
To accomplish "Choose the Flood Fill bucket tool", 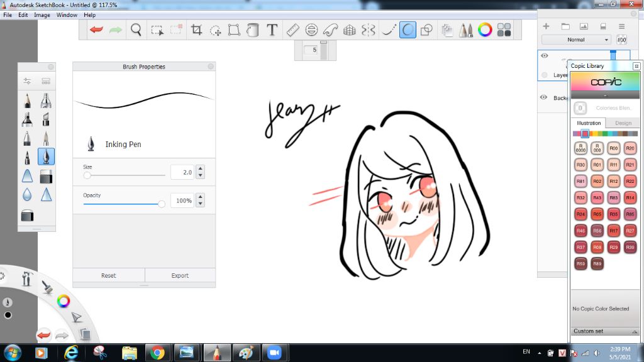I will coord(253,30).
